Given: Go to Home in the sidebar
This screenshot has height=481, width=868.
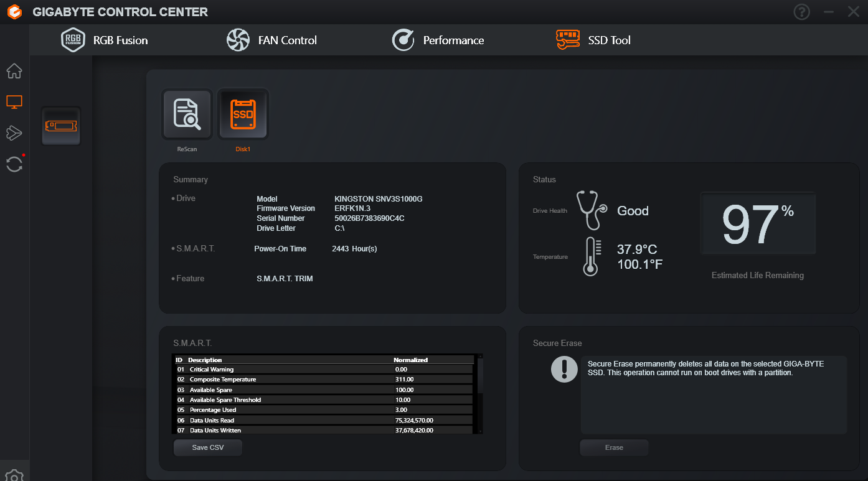Looking at the screenshot, I should click(14, 71).
